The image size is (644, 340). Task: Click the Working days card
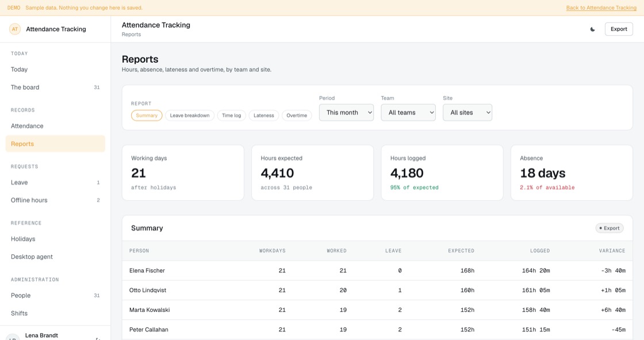(183, 173)
